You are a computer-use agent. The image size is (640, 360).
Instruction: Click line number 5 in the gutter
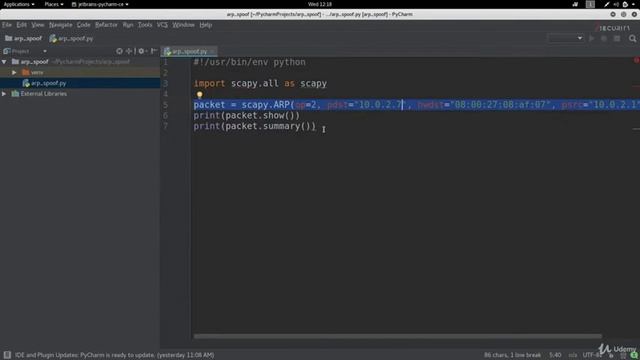click(165, 105)
